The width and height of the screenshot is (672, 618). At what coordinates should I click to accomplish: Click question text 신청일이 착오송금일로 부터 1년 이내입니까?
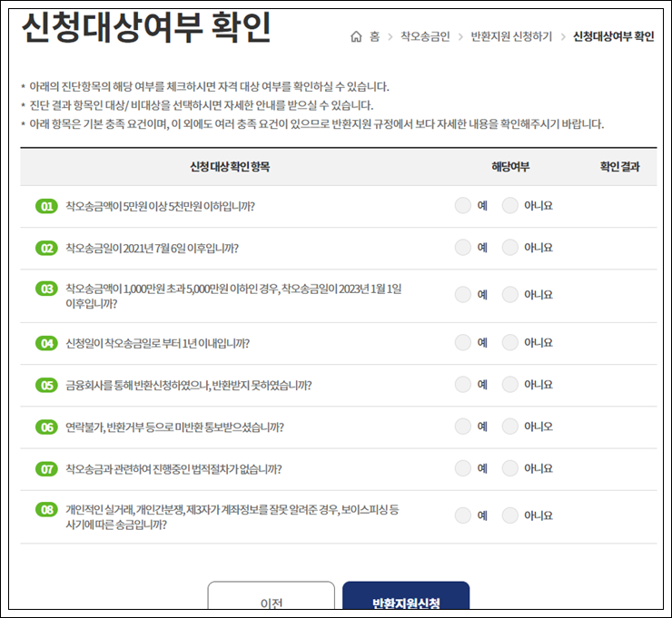157,343
